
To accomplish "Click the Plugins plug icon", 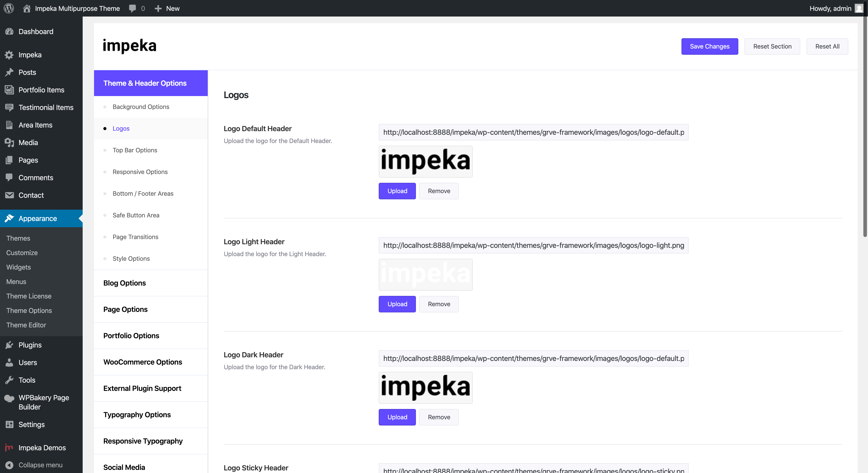I will click(x=10, y=345).
